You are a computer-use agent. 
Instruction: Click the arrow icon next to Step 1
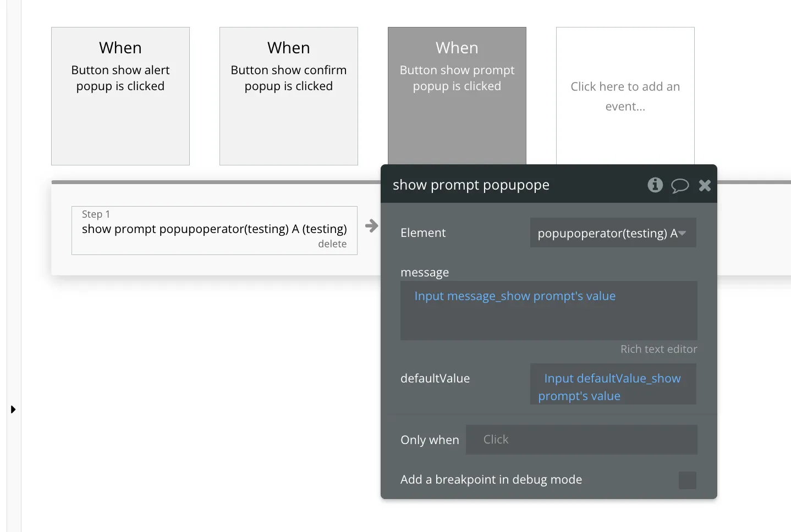(x=372, y=226)
